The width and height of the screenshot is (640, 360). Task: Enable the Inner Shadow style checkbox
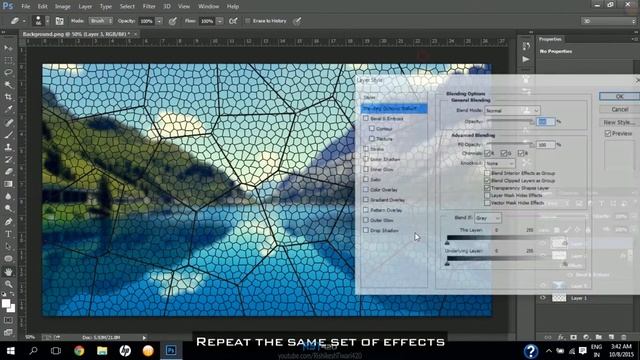click(x=366, y=159)
